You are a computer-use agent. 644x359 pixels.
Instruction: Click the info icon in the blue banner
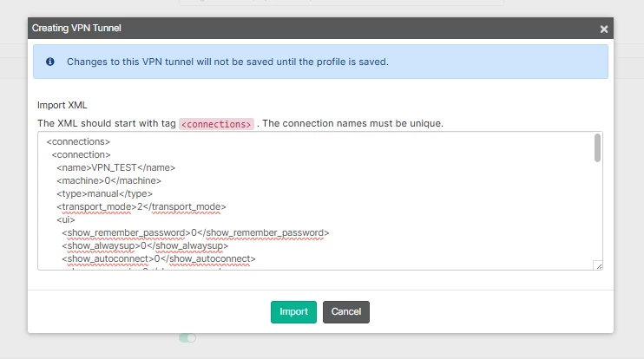click(50, 62)
